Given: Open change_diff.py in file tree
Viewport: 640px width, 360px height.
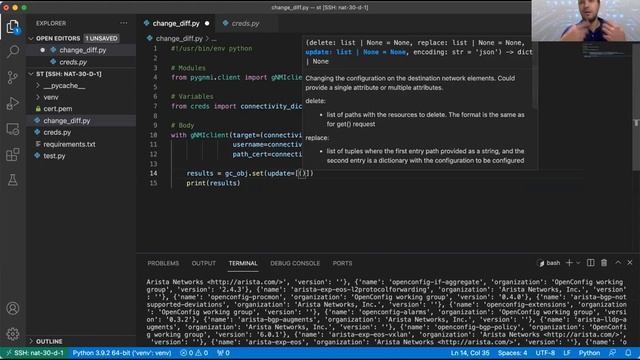Looking at the screenshot, I should 67,121.
